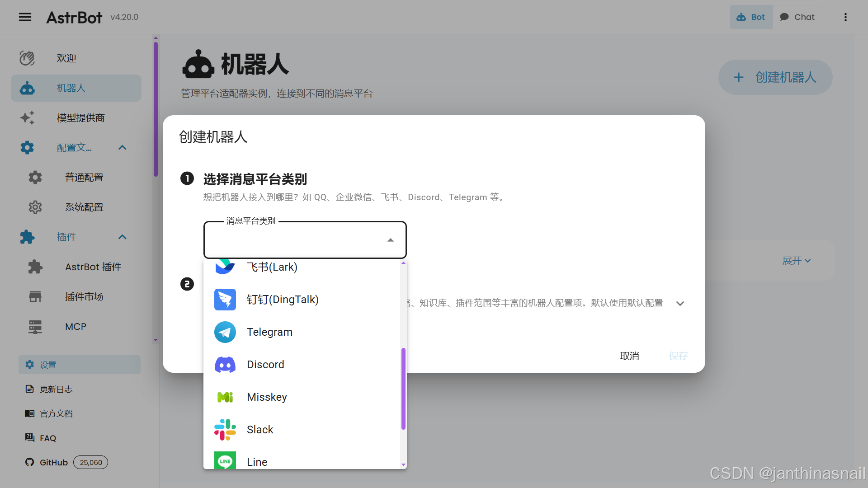The width and height of the screenshot is (868, 488).
Task: Click the dropdown list scroll-up arrow
Action: tap(403, 263)
